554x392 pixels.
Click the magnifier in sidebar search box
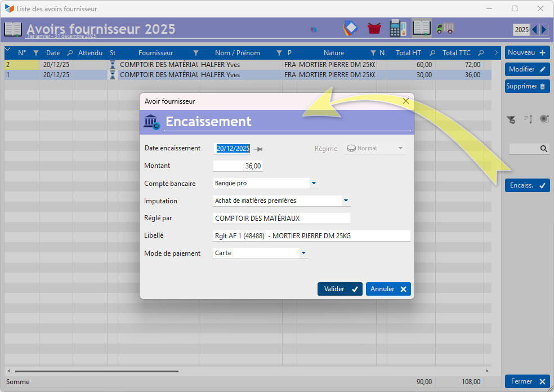click(544, 149)
